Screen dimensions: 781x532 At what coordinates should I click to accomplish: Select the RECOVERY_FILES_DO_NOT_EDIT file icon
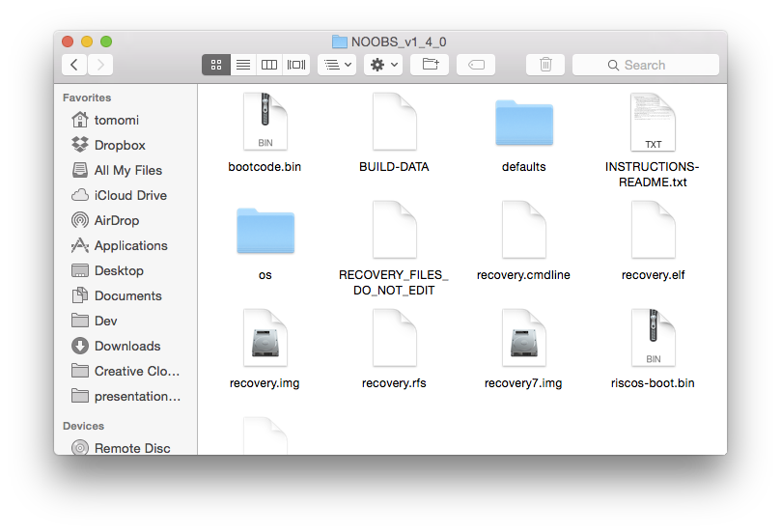point(395,230)
